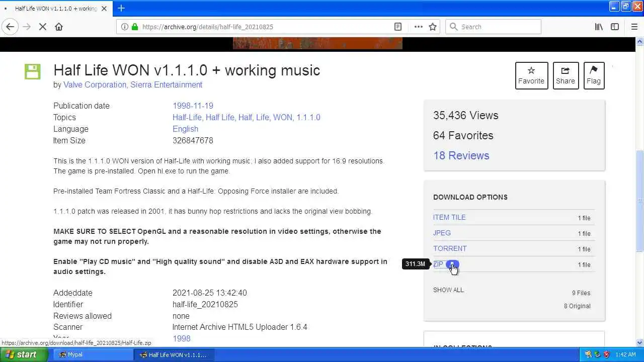The height and width of the screenshot is (362, 644).
Task: Click the 8 Original count text
Action: pyautogui.click(x=577, y=306)
